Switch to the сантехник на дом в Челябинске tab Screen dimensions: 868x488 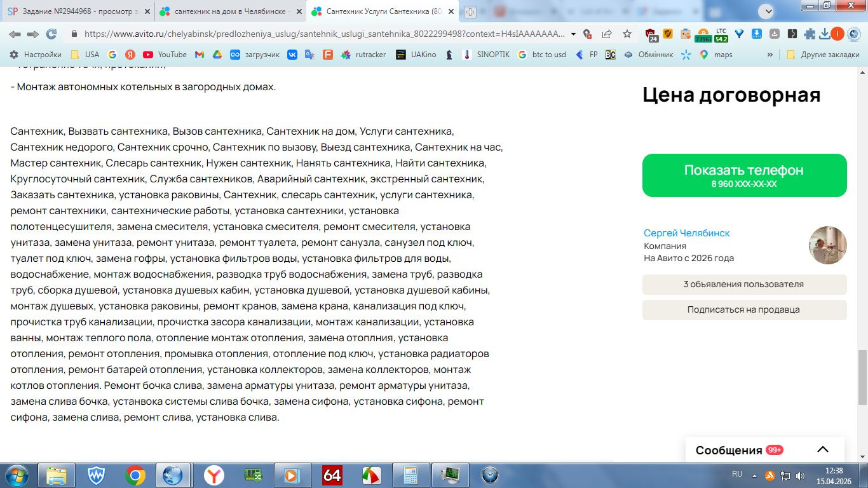(x=229, y=11)
